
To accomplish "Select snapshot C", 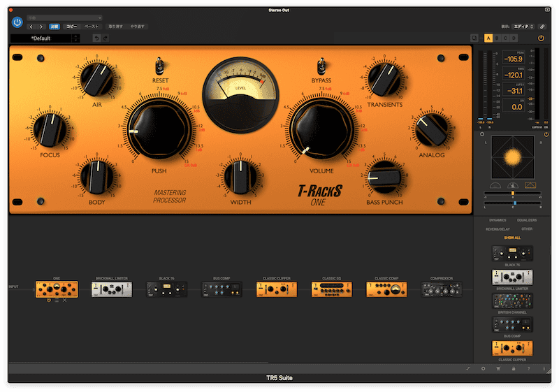I will (505, 38).
